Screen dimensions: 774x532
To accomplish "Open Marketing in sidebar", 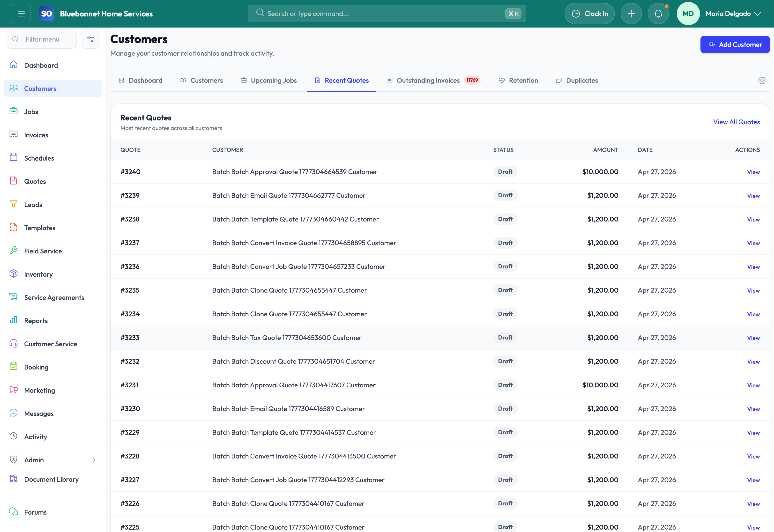I will [x=53, y=390].
